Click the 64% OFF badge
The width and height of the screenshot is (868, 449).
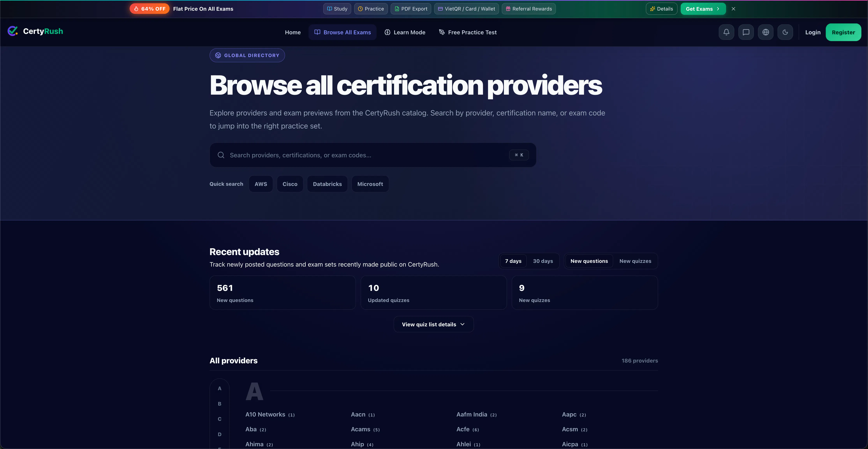click(150, 9)
